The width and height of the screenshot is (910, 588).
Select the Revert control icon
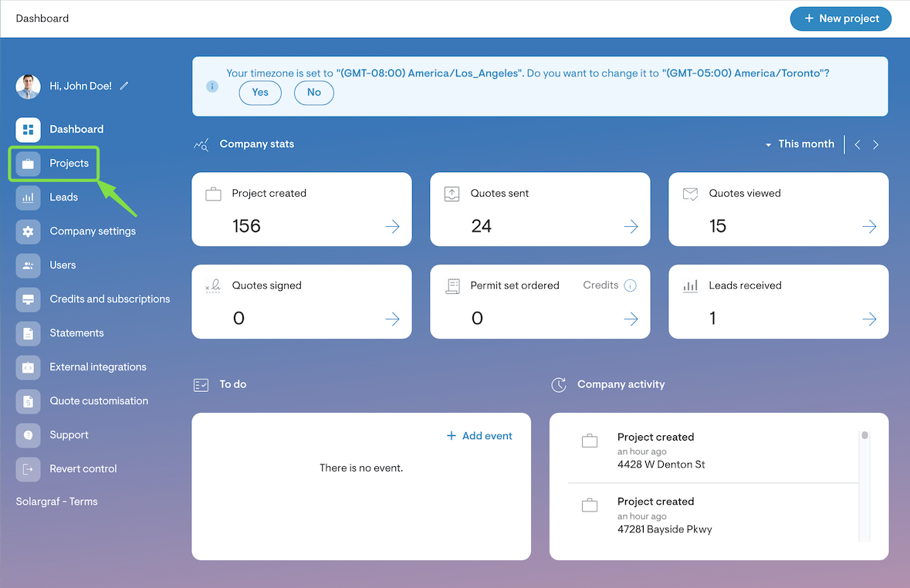pos(26,469)
